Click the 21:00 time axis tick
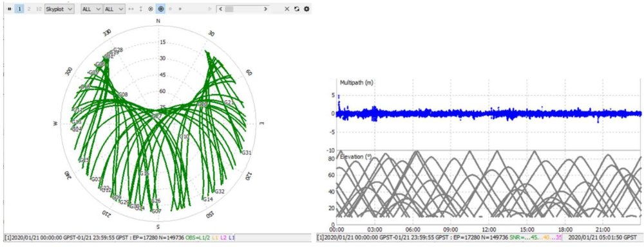The image size is (644, 247). 603,230
